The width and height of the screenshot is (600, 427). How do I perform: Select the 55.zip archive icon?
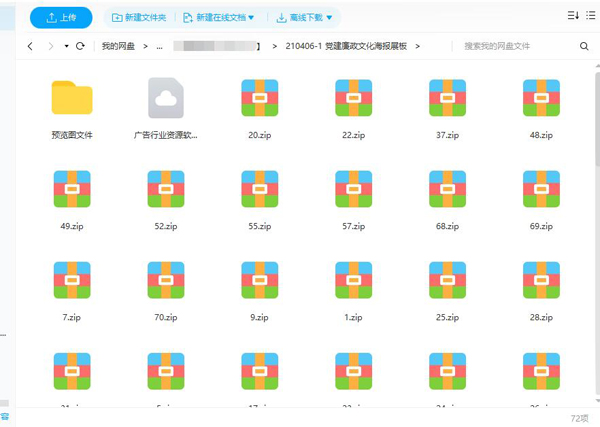[x=260, y=189]
